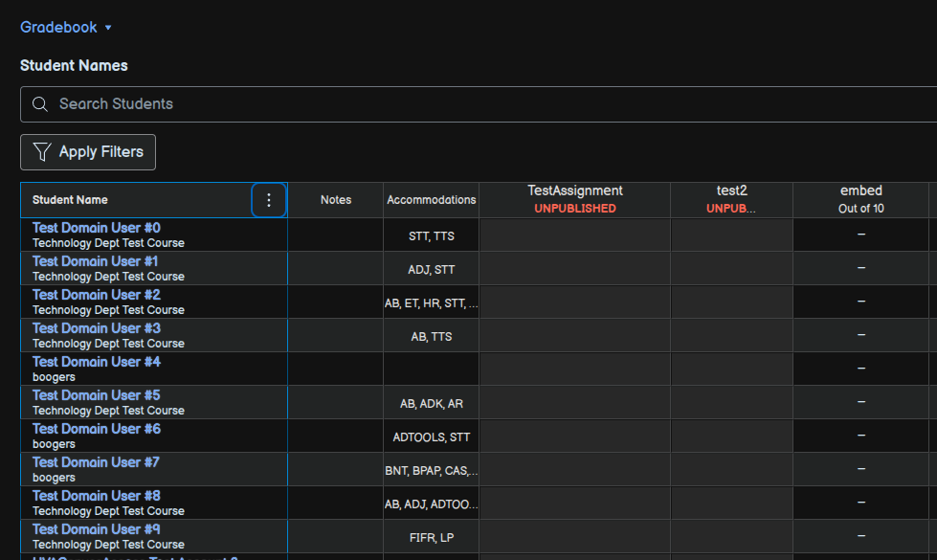The width and height of the screenshot is (937, 560).
Task: Click the Apply Filters button
Action: (x=88, y=152)
